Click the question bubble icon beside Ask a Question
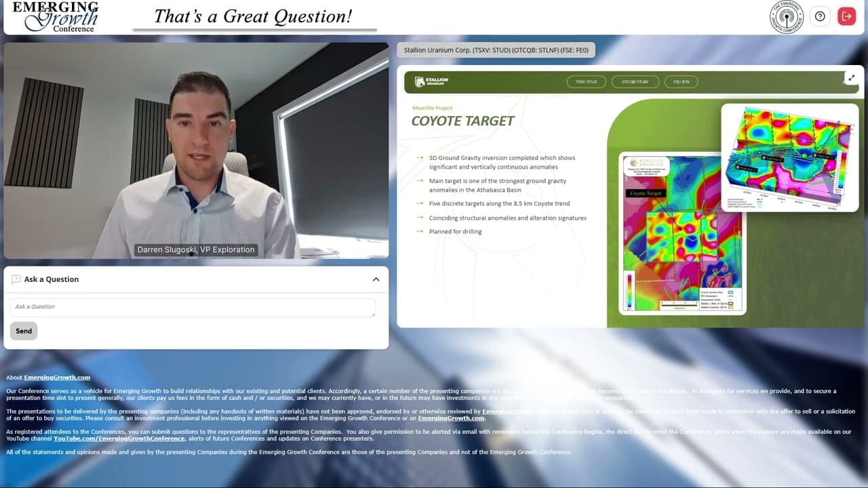Image resolution: width=868 pixels, height=488 pixels. click(x=16, y=279)
